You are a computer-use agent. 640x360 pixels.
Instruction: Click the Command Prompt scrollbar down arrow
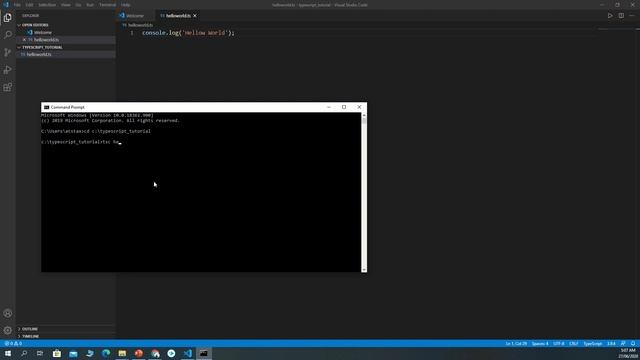pos(364,269)
